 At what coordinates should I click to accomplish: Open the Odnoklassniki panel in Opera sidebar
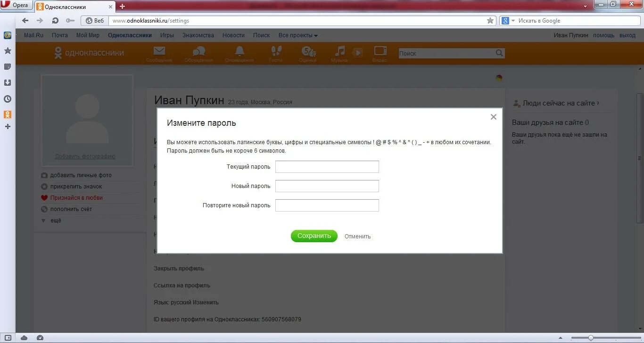(8, 114)
